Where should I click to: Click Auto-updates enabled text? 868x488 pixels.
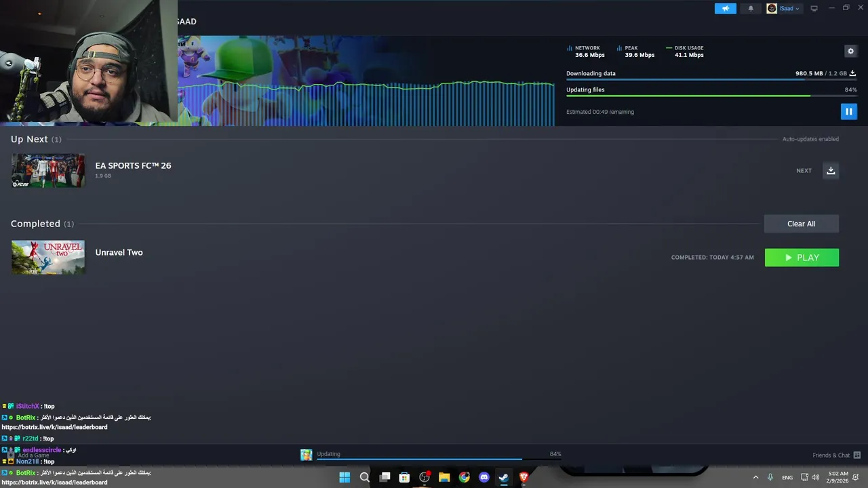[810, 139]
